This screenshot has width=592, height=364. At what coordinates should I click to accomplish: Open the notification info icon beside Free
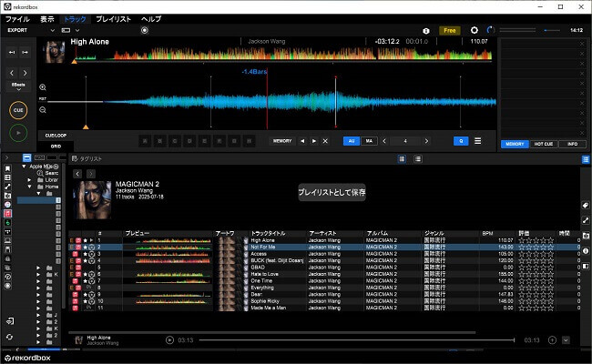click(426, 31)
